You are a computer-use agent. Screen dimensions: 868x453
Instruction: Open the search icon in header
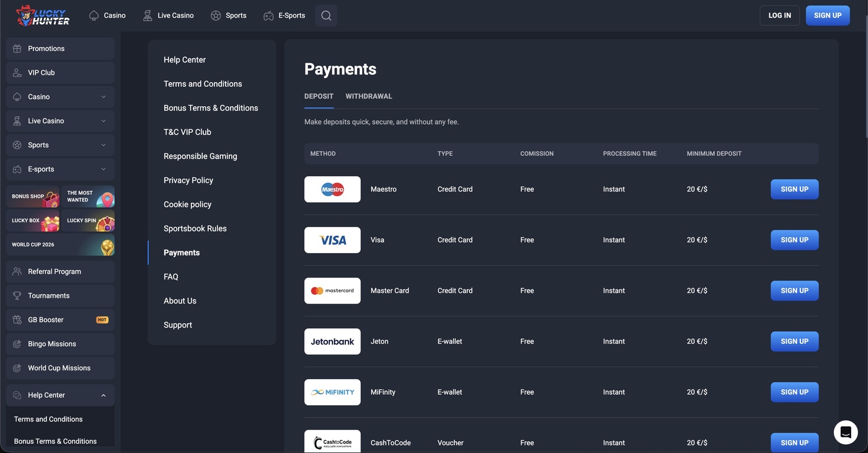click(x=326, y=16)
